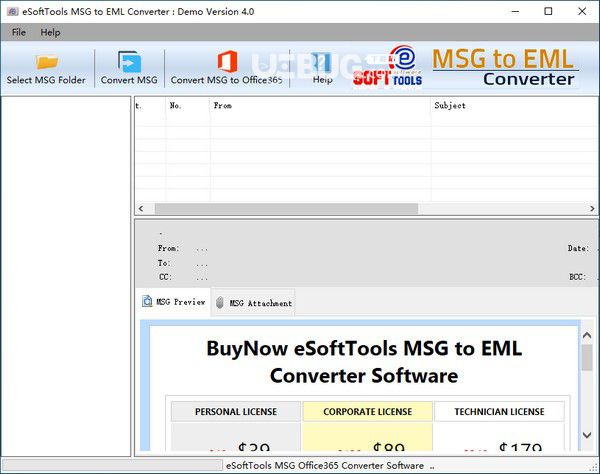Click the From: label in header pane
Screen dimensions: 600x474
(168, 249)
